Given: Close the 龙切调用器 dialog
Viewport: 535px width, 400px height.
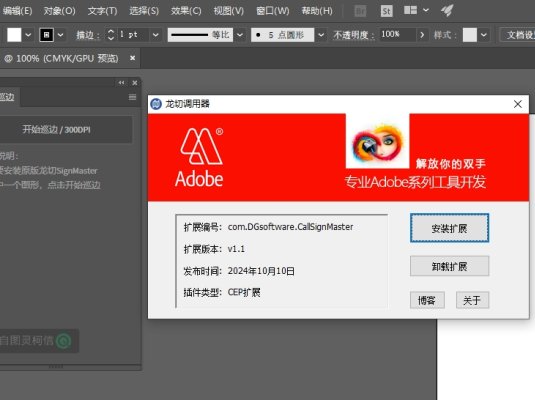Looking at the screenshot, I should [518, 104].
